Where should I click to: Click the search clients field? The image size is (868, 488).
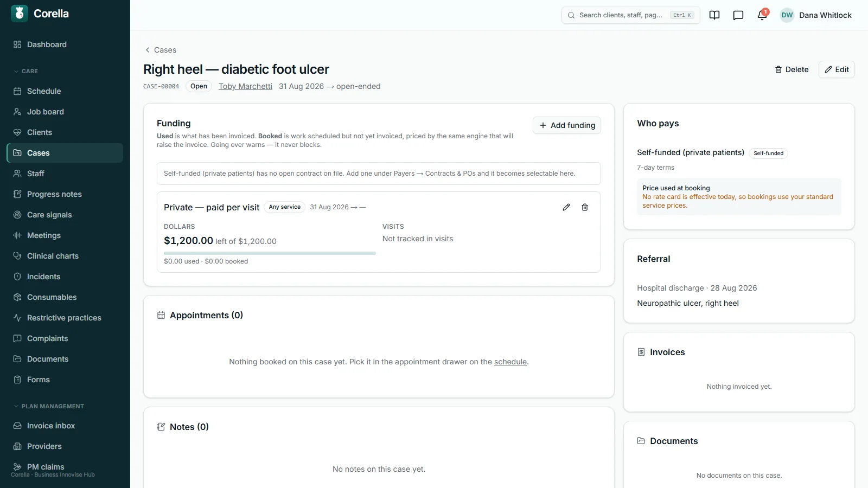pyautogui.click(x=631, y=15)
